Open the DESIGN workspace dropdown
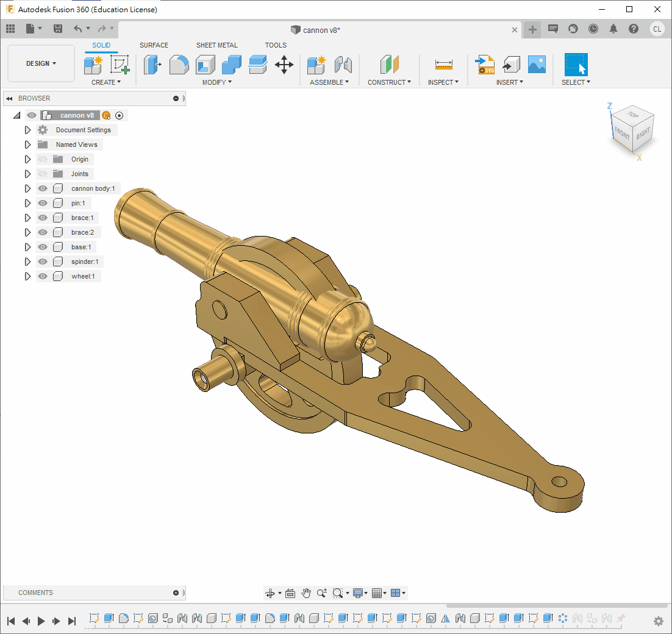Screen dimensions: 672x634 pyautogui.click(x=41, y=63)
